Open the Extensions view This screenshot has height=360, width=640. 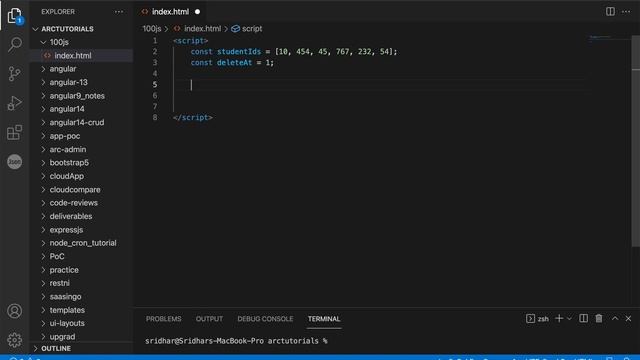15,132
